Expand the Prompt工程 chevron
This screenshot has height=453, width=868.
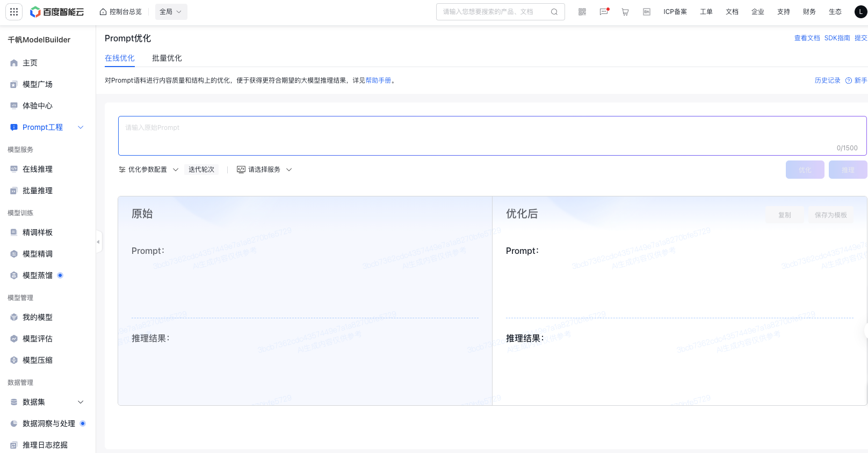(x=81, y=127)
